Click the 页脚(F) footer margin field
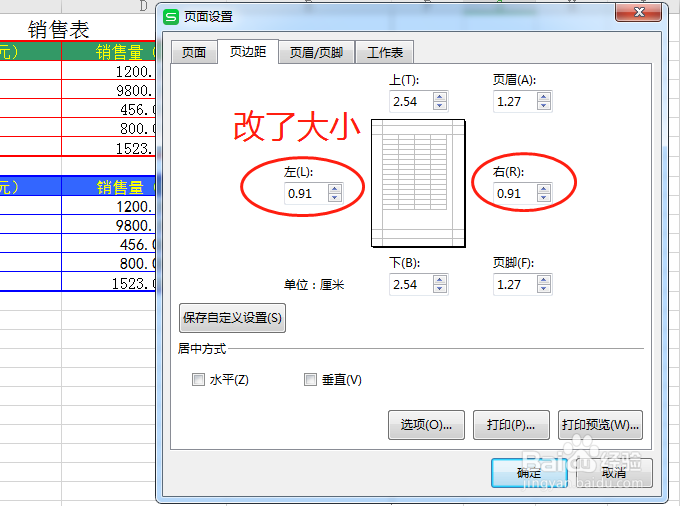Screen dimensions: 680x506 pyautogui.click(x=515, y=284)
